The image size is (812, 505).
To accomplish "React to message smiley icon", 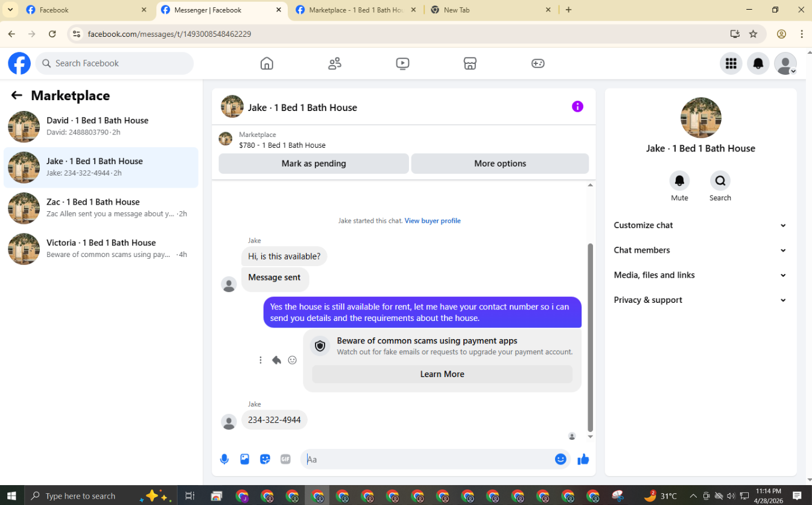I will (x=292, y=360).
